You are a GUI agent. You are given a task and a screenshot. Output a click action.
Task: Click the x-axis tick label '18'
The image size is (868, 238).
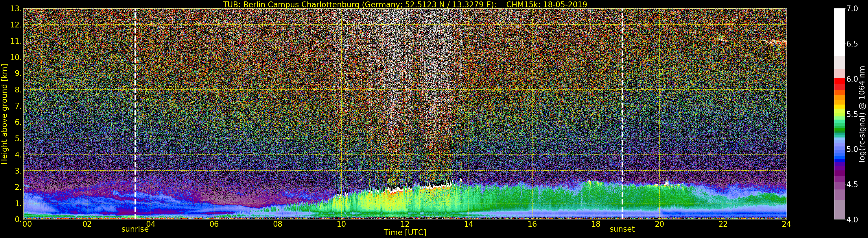[596, 224]
